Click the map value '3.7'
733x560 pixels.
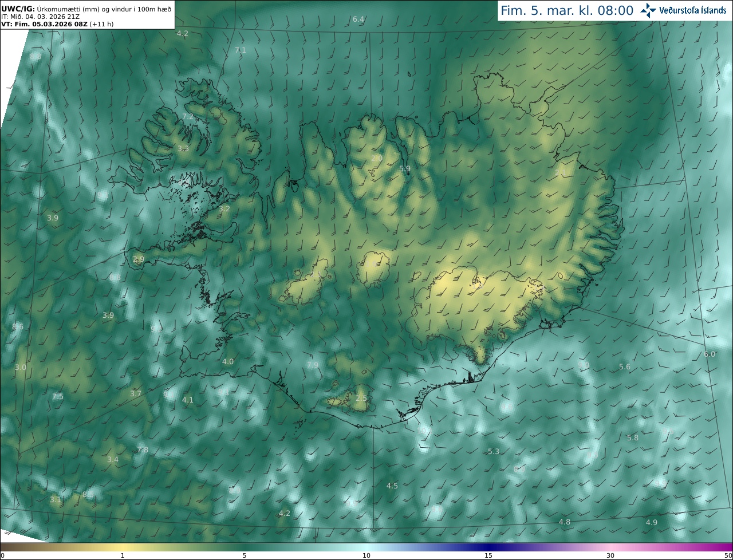click(136, 394)
